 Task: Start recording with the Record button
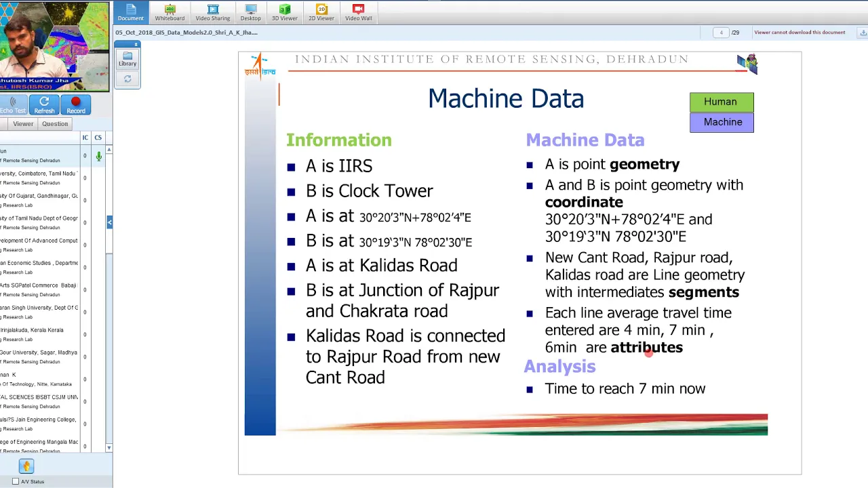[76, 105]
